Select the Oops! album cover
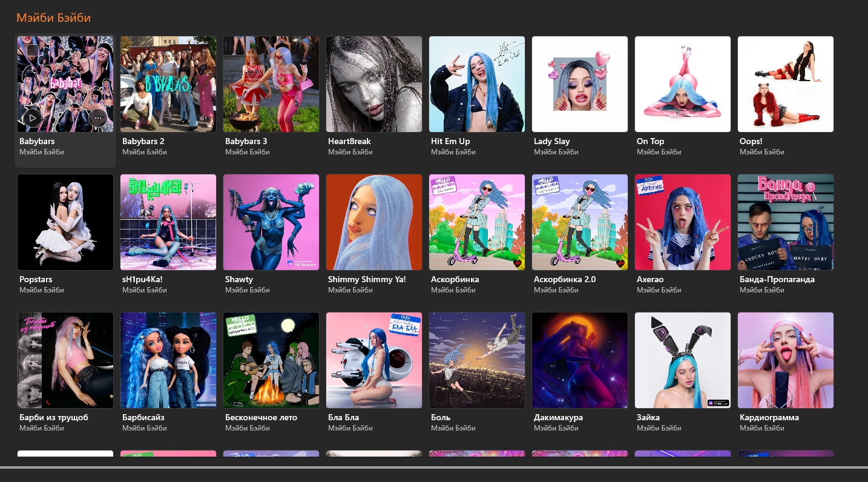 786,84
